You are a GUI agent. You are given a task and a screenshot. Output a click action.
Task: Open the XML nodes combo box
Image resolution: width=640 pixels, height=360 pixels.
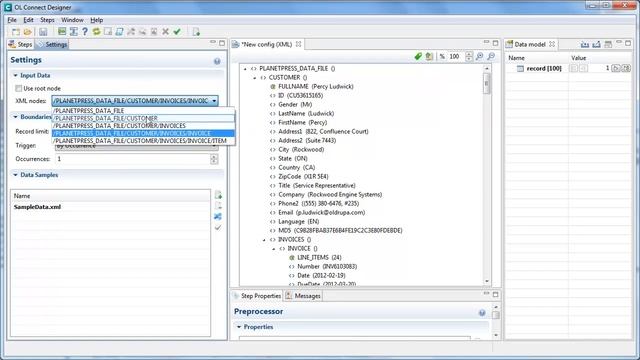point(135,101)
